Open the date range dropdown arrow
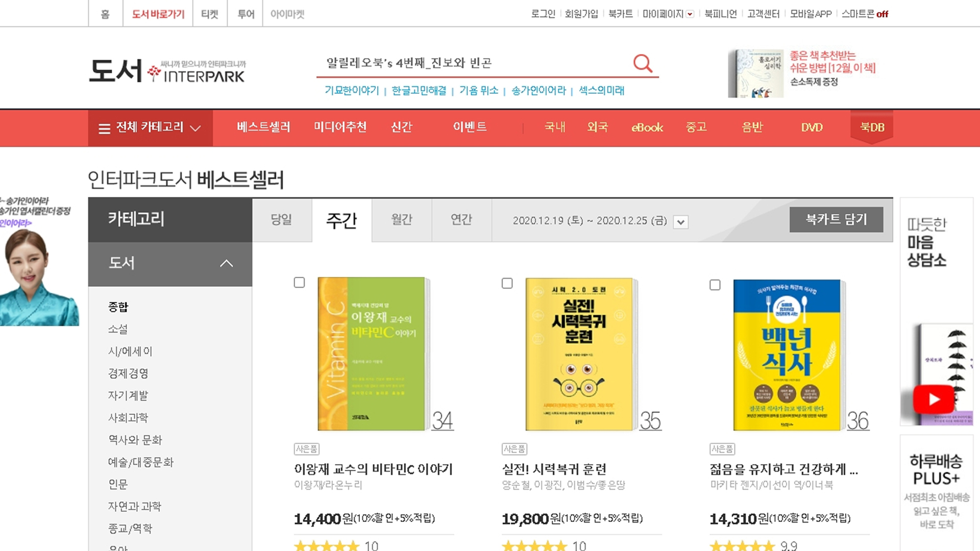The width and height of the screenshot is (980, 551). (680, 222)
